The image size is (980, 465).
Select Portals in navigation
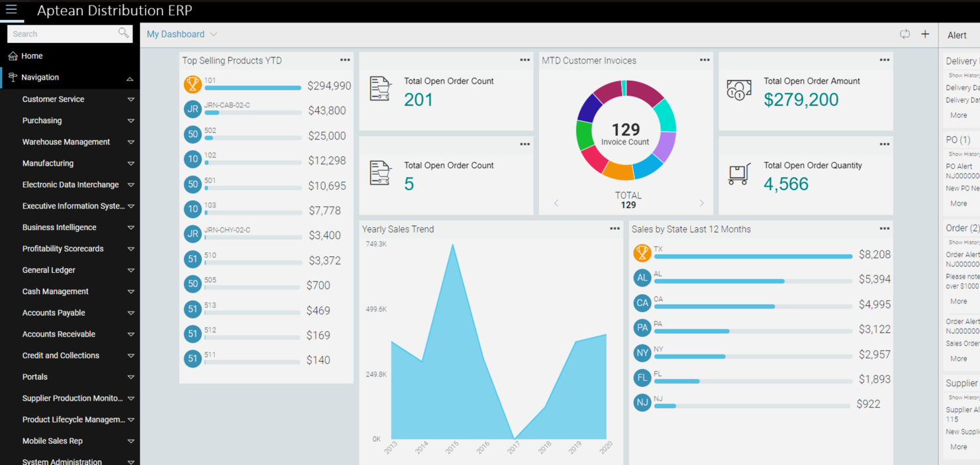[x=35, y=377]
